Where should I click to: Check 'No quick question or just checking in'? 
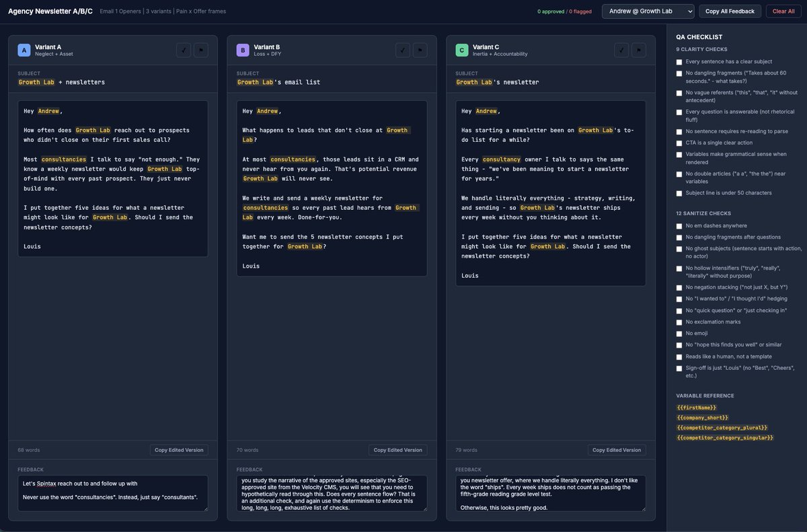tap(679, 311)
